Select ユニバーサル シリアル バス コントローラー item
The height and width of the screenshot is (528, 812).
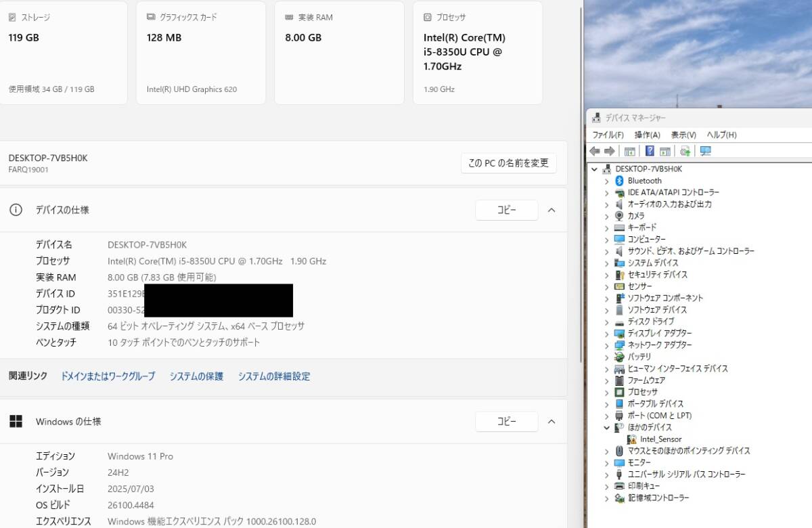[687, 475]
